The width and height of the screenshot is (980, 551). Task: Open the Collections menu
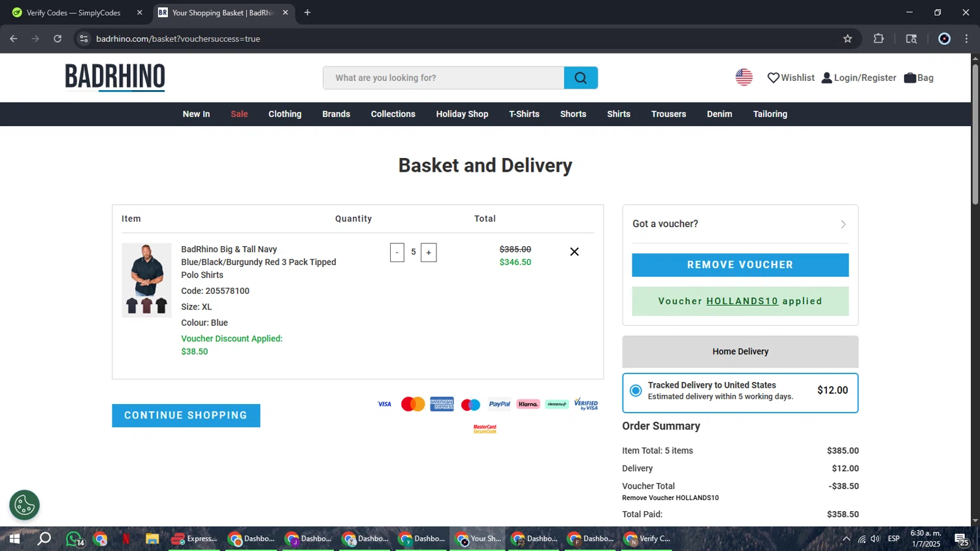(393, 114)
